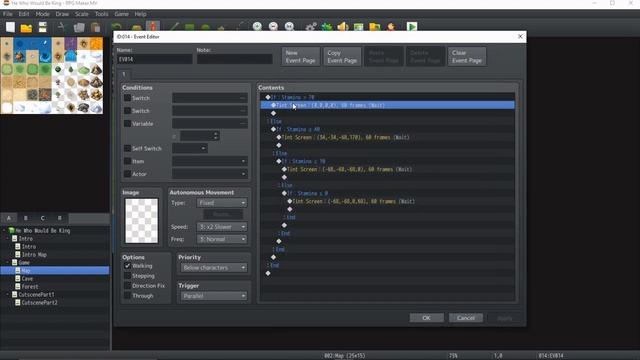640x360 pixels.
Task: Open the movement Freq dropdown
Action: click(x=222, y=239)
